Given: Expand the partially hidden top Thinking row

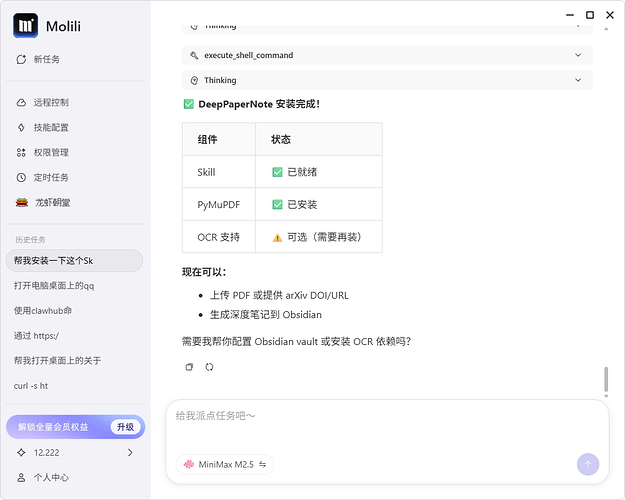Looking at the screenshot, I should click(x=387, y=30).
